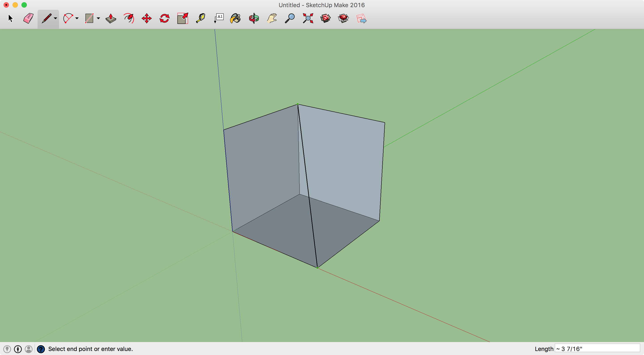This screenshot has height=355, width=644.
Task: Choose the Offset tool
Action: 129,18
